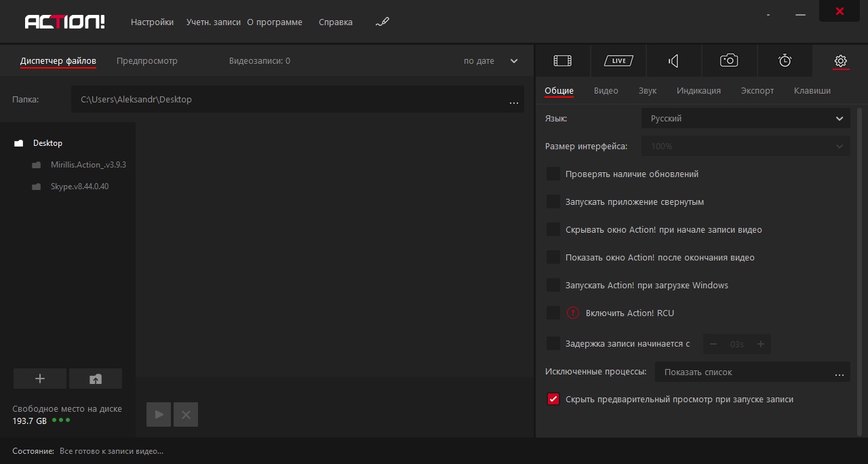Open the video recording mode tab icon
The image size is (868, 464).
[562, 61]
